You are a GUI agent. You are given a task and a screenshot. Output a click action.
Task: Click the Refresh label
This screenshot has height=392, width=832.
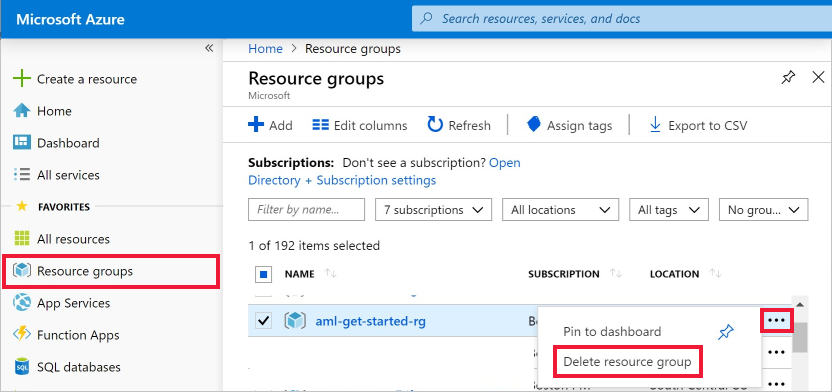(x=470, y=126)
